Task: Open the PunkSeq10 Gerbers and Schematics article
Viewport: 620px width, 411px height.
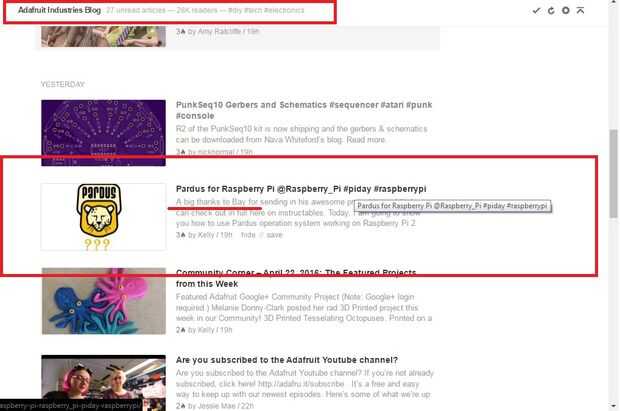Action: pyautogui.click(x=304, y=110)
